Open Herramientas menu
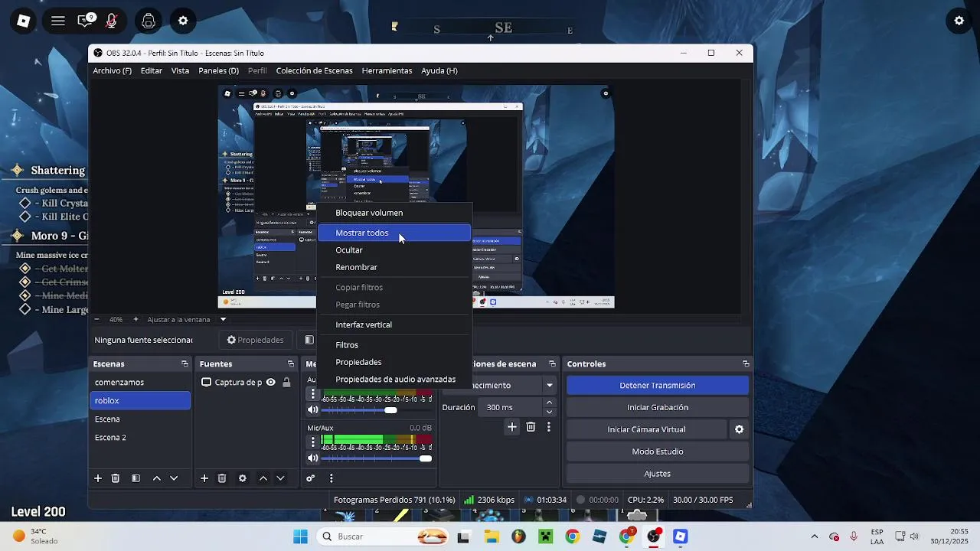 pyautogui.click(x=387, y=70)
